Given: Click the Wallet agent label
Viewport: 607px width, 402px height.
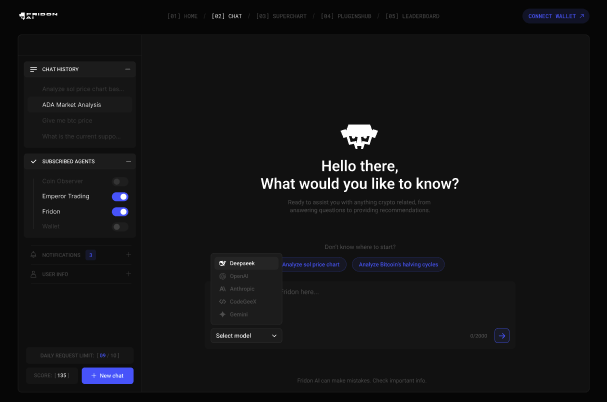Looking at the screenshot, I should 51,227.
